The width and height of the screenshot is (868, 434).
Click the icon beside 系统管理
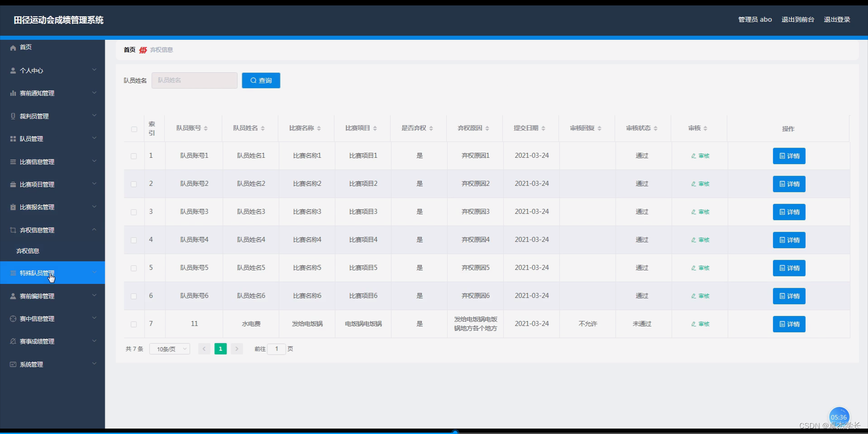coord(13,364)
